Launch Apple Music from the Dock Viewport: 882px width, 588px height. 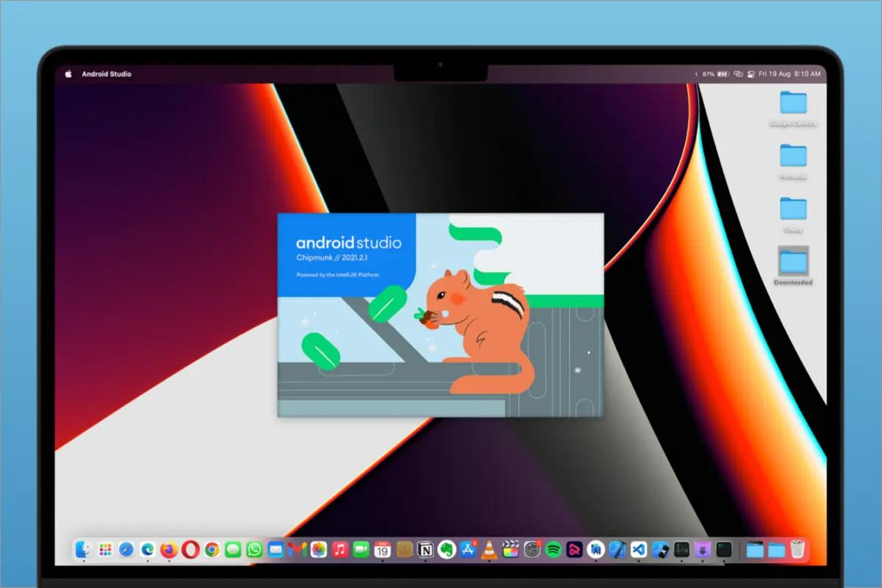(340, 549)
